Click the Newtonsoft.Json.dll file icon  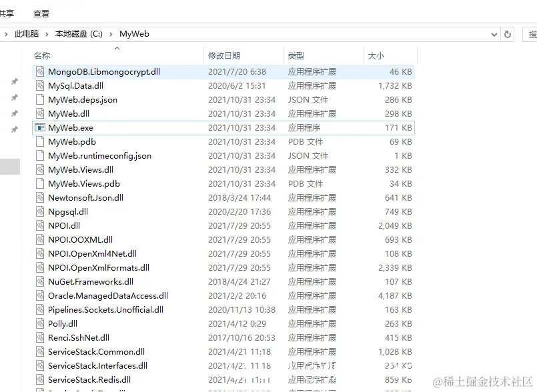pos(40,197)
